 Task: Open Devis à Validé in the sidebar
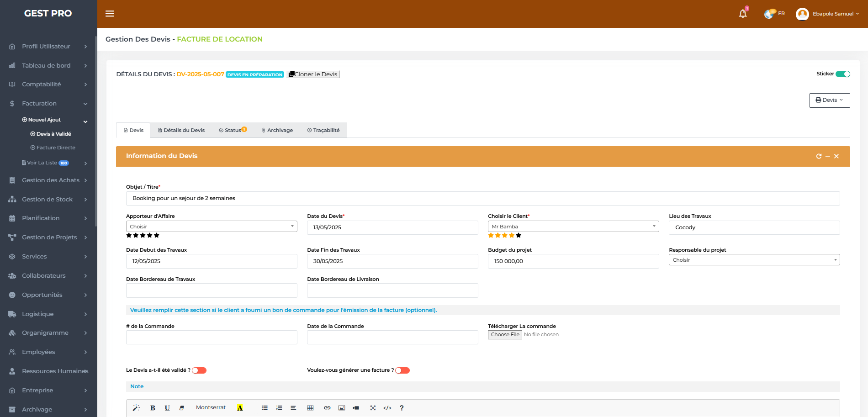point(51,134)
